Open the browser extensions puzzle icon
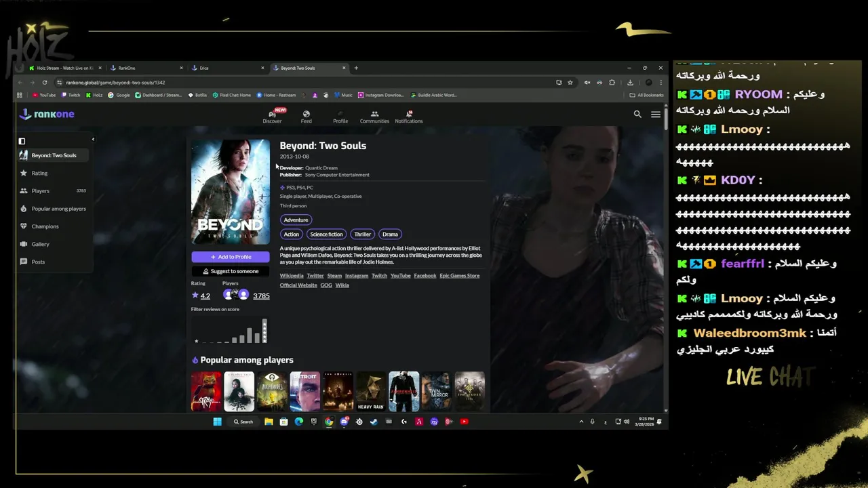 612,82
